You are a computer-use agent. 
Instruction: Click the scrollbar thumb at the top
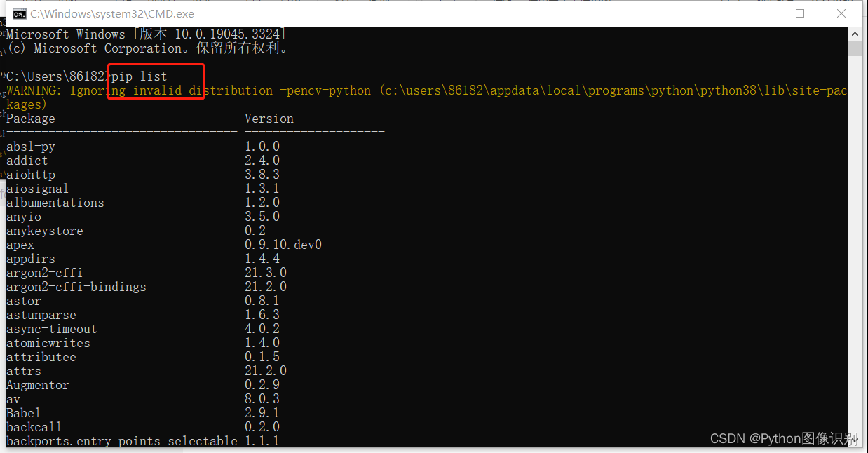(x=855, y=48)
